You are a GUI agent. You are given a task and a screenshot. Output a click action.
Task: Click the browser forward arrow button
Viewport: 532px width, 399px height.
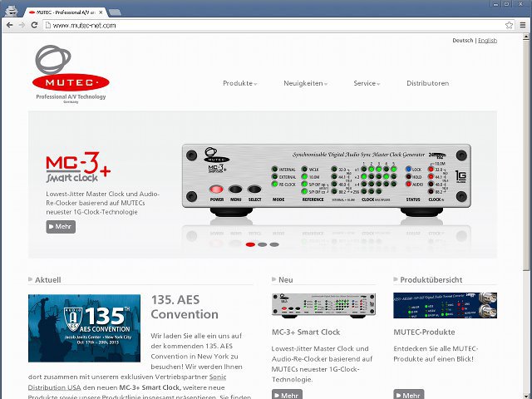tap(22, 26)
